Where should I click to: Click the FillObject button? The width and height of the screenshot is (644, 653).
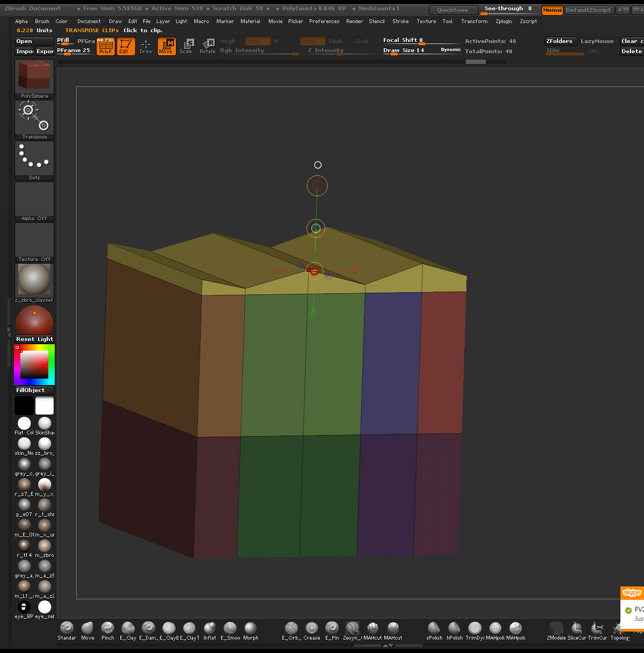pos(34,390)
